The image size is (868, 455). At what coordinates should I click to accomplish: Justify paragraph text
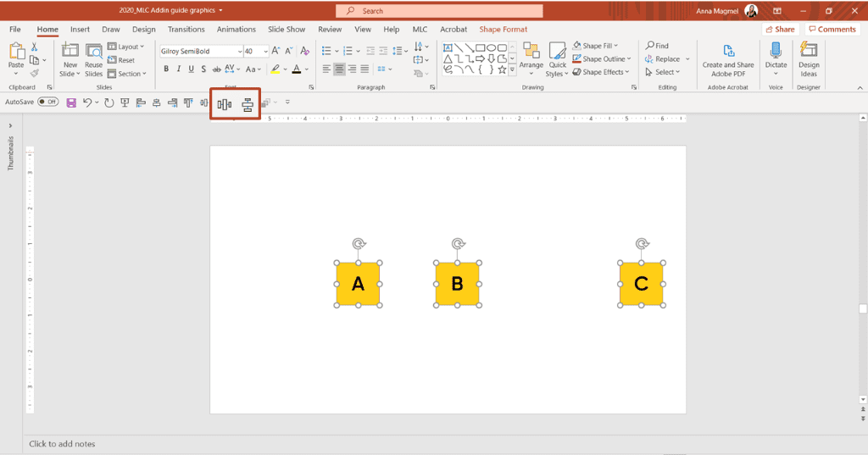pos(364,69)
